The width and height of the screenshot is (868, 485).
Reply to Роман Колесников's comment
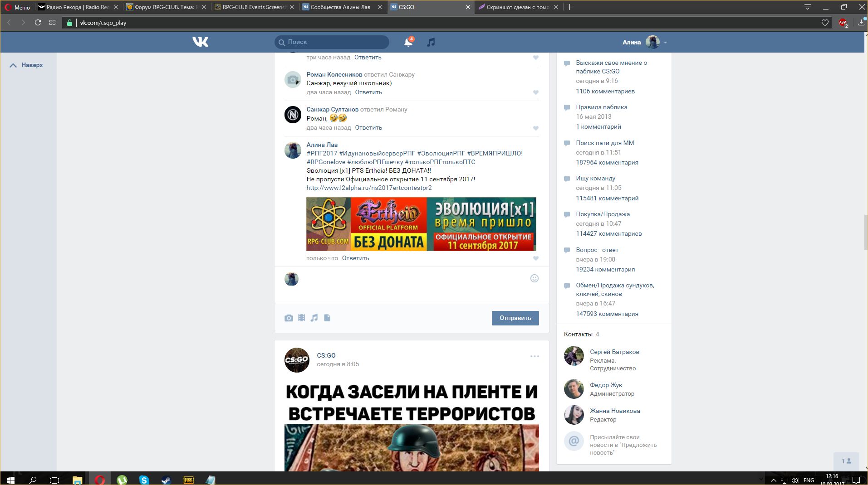(368, 92)
